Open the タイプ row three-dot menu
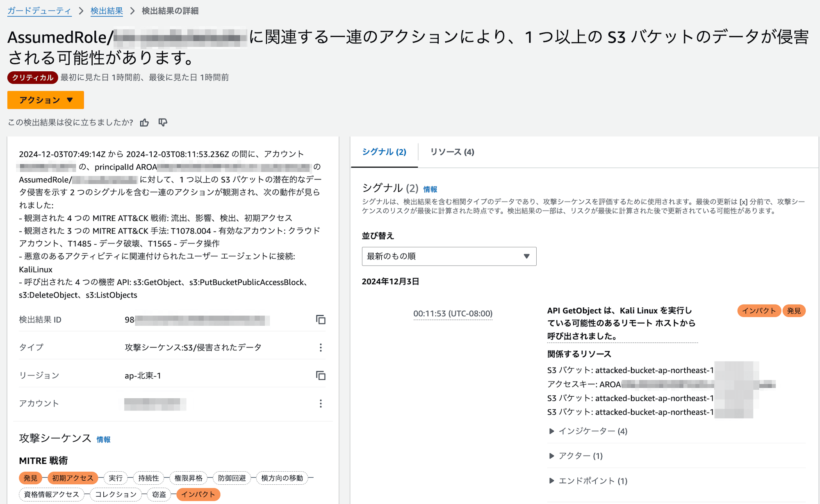 (321, 347)
